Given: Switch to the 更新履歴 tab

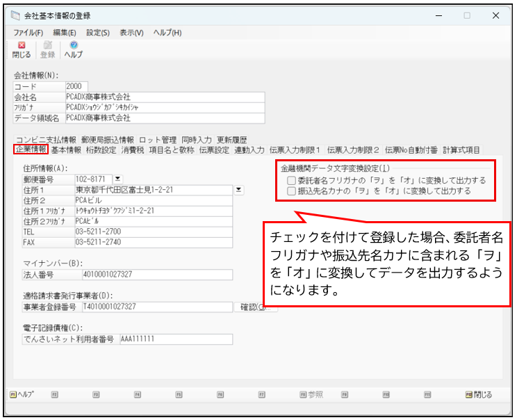Looking at the screenshot, I should click(232, 140).
